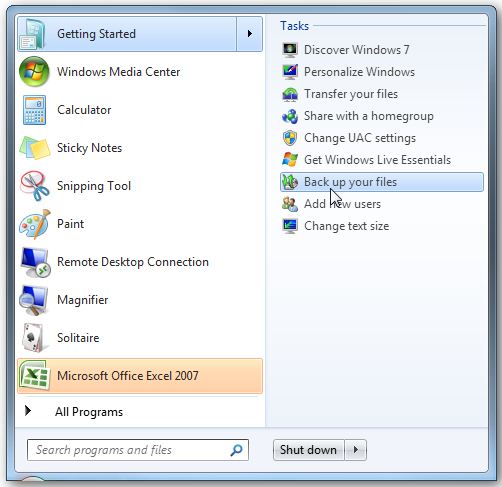Select Back up your files task
The width and height of the screenshot is (502, 487).
tap(382, 182)
